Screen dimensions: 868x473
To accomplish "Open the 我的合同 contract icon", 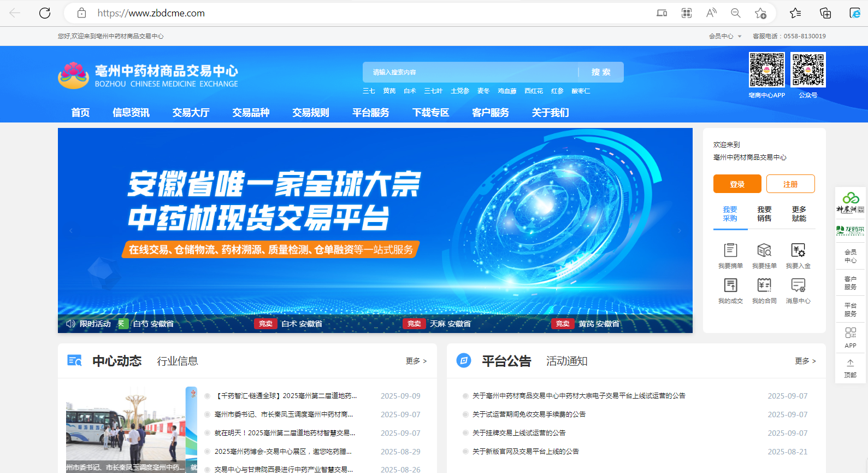I will [764, 286].
